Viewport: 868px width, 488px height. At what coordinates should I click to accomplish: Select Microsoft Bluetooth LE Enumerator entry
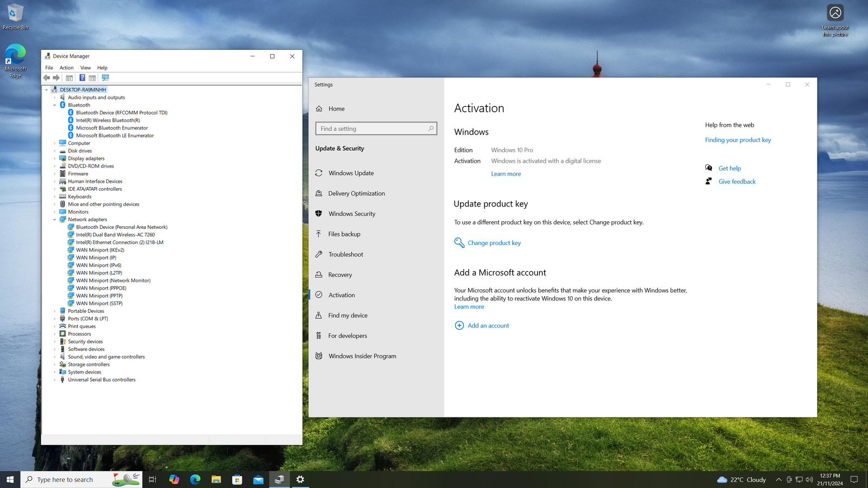click(114, 136)
